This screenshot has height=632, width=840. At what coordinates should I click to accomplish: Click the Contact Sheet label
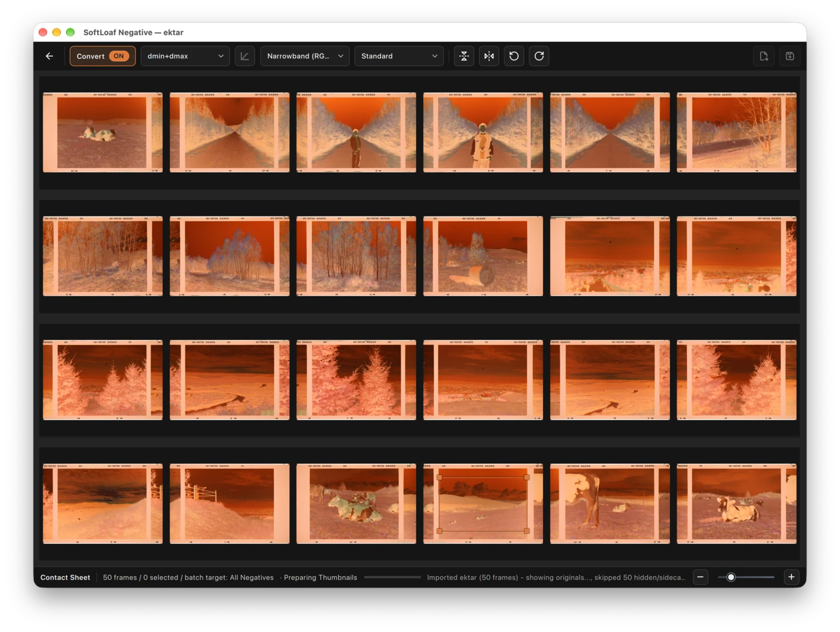tap(65, 577)
